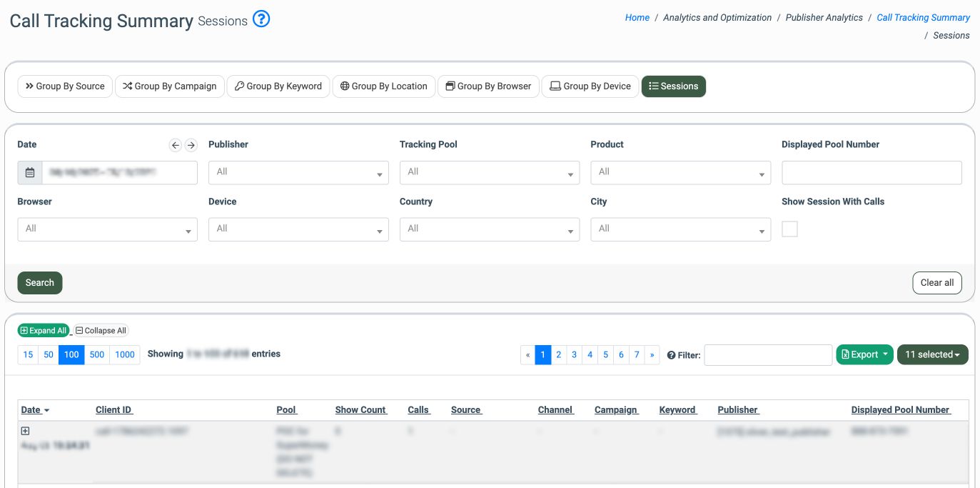Expand the first session row plus icon
Image resolution: width=980 pixels, height=488 pixels.
coord(26,431)
